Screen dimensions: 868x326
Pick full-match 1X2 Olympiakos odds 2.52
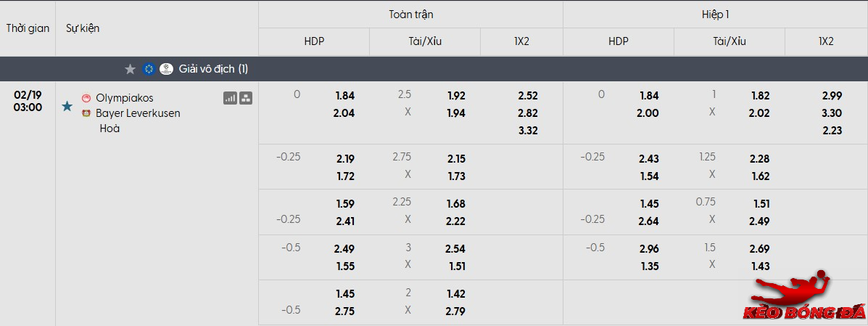(x=528, y=96)
